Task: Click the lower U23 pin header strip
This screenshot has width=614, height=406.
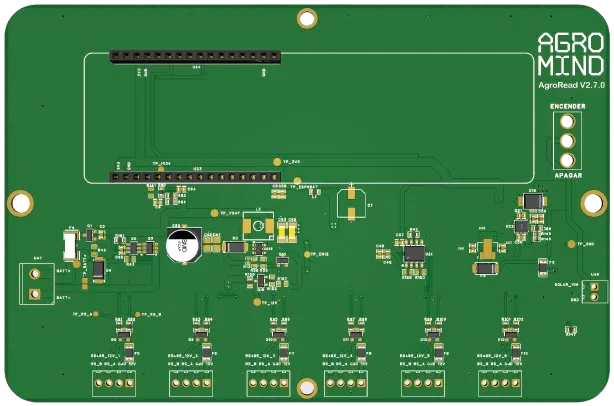Action: click(195, 177)
